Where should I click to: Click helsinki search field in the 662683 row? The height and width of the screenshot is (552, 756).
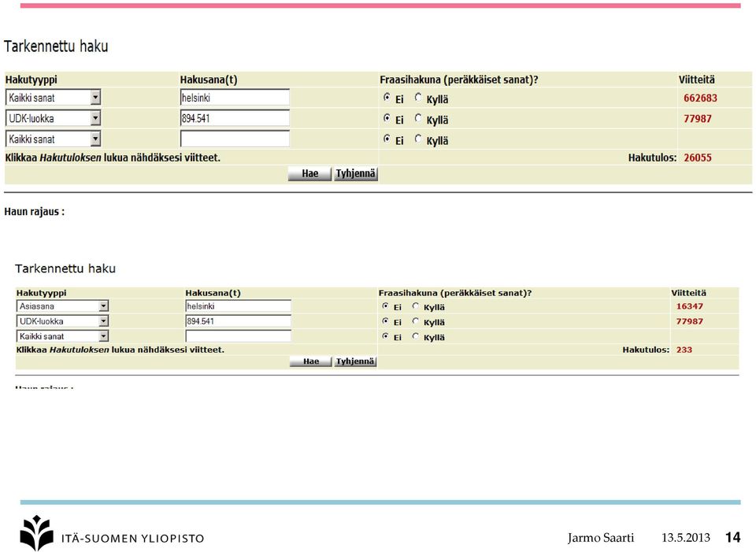[x=235, y=98]
